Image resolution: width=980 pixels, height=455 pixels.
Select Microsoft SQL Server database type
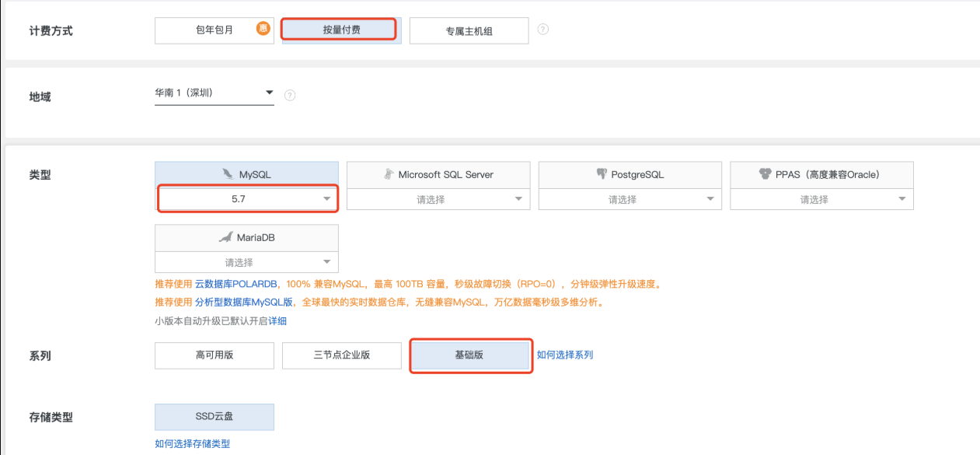tap(438, 174)
